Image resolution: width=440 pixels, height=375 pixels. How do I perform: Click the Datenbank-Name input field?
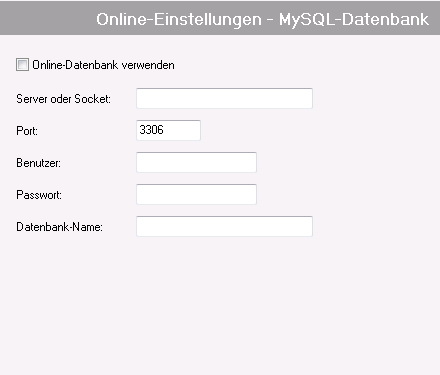coord(224,226)
